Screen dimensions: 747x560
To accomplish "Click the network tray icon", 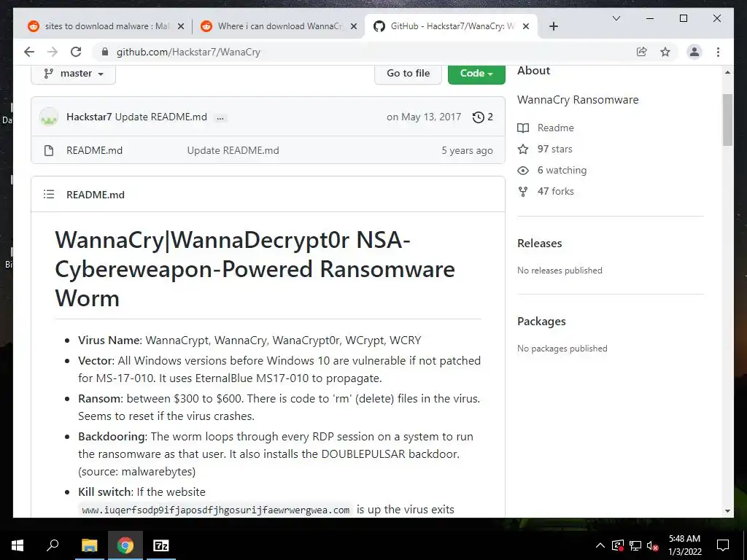I will coord(635,545).
